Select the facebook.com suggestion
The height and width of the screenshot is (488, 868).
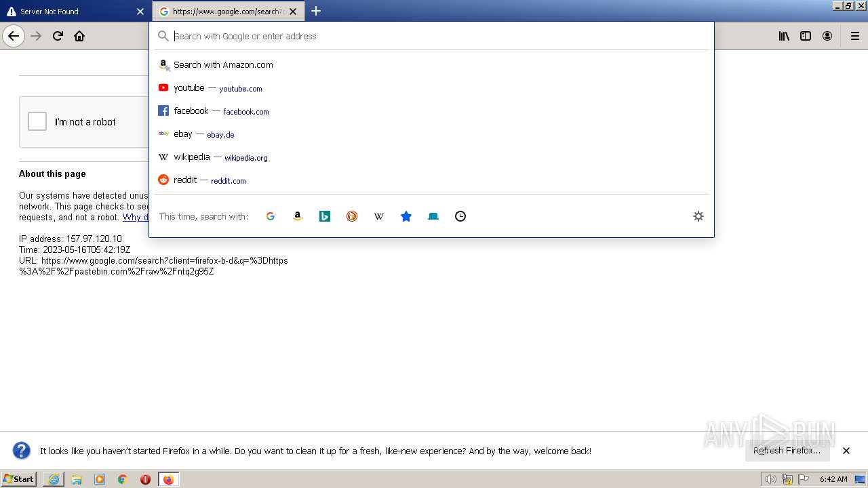coord(431,111)
